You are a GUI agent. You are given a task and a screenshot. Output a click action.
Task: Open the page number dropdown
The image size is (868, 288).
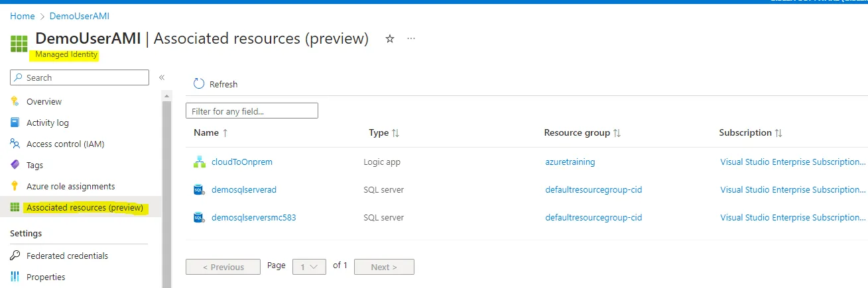tap(309, 267)
